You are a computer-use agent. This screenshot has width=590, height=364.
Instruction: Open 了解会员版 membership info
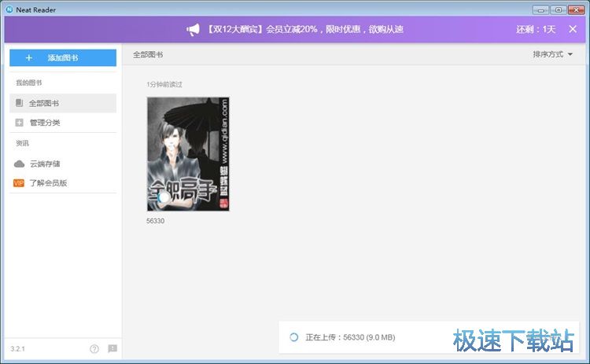tap(63, 183)
